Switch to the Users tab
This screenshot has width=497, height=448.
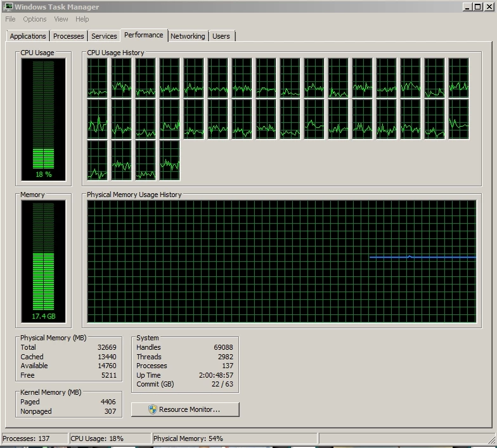pos(221,36)
